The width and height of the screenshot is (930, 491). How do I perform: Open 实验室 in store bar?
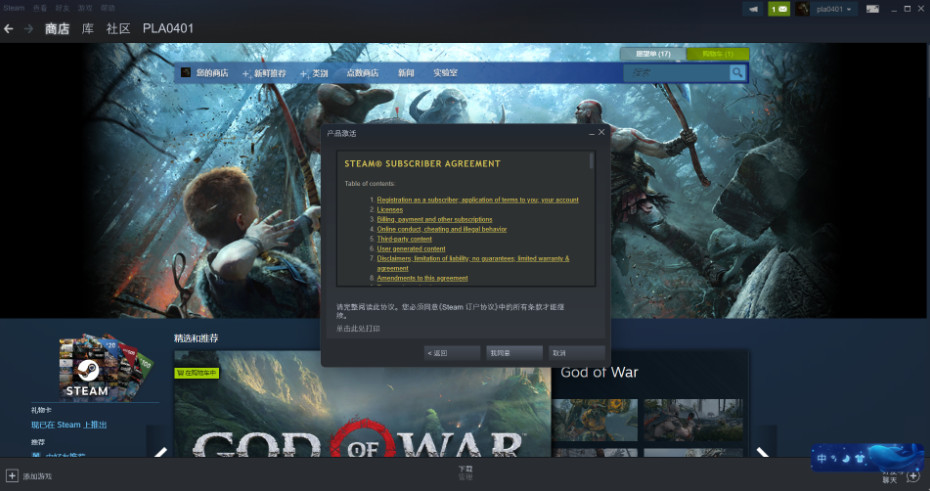[445, 72]
